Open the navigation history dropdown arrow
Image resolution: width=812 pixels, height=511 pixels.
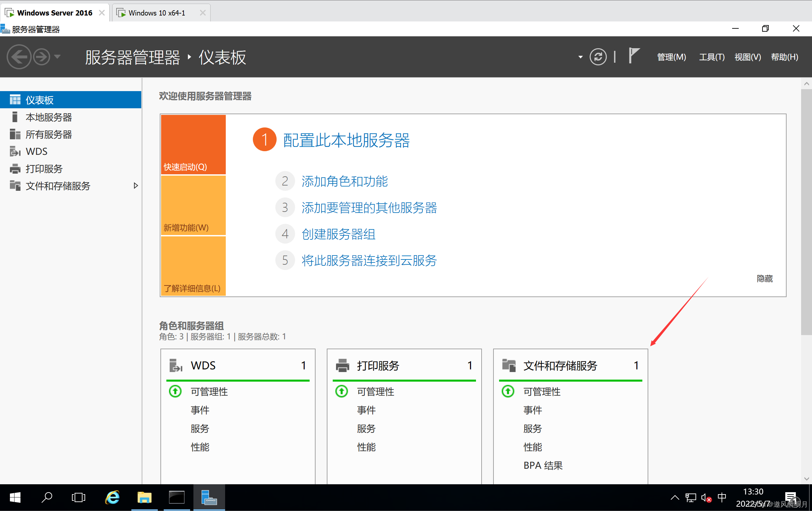point(57,57)
